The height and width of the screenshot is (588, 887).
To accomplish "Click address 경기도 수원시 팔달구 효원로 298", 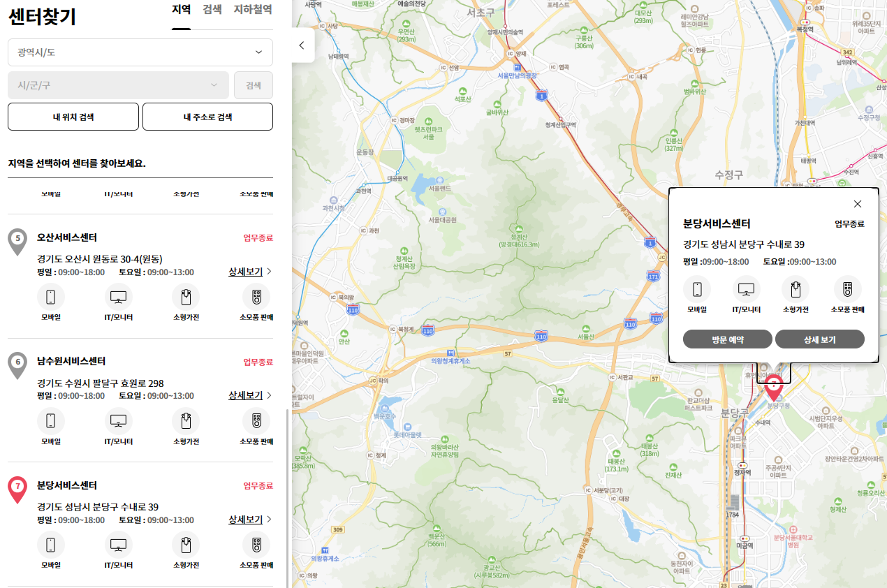I will coord(101,383).
